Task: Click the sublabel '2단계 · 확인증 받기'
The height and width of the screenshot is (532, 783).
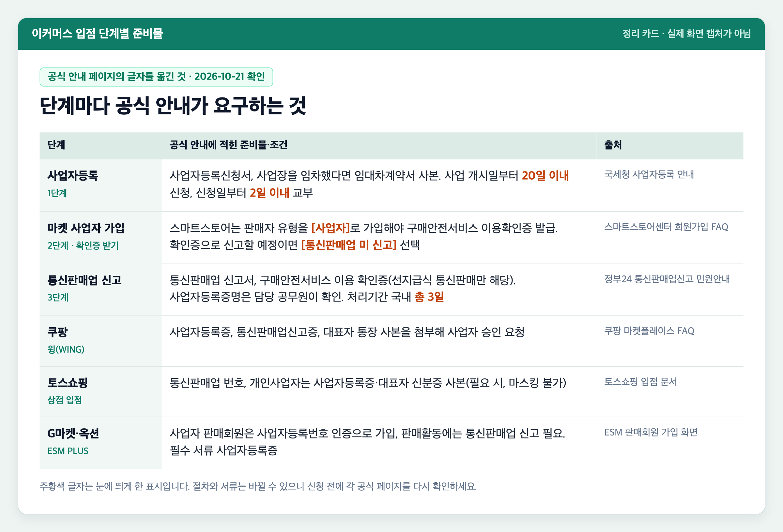Action: (83, 245)
